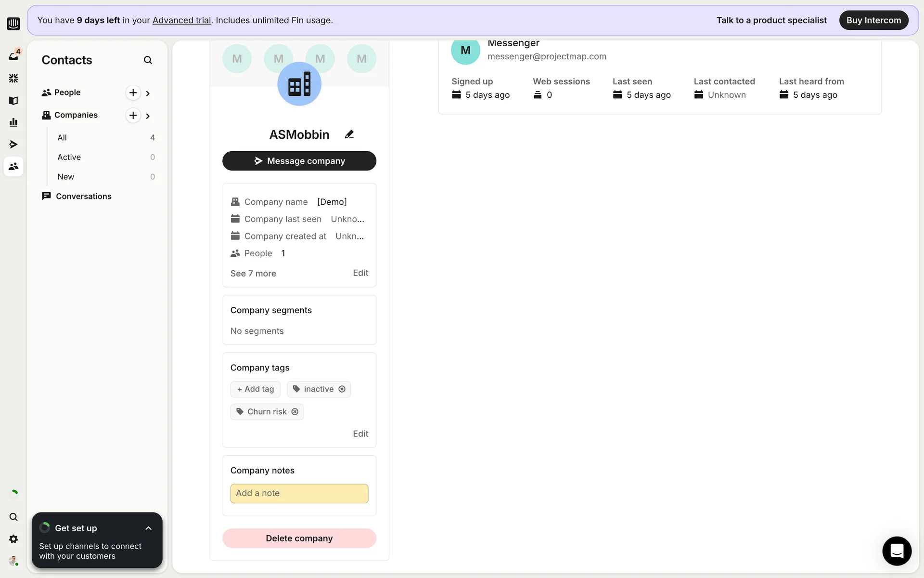The image size is (924, 578).
Task: Open the Inbox icon in left rail
Action: (13, 56)
